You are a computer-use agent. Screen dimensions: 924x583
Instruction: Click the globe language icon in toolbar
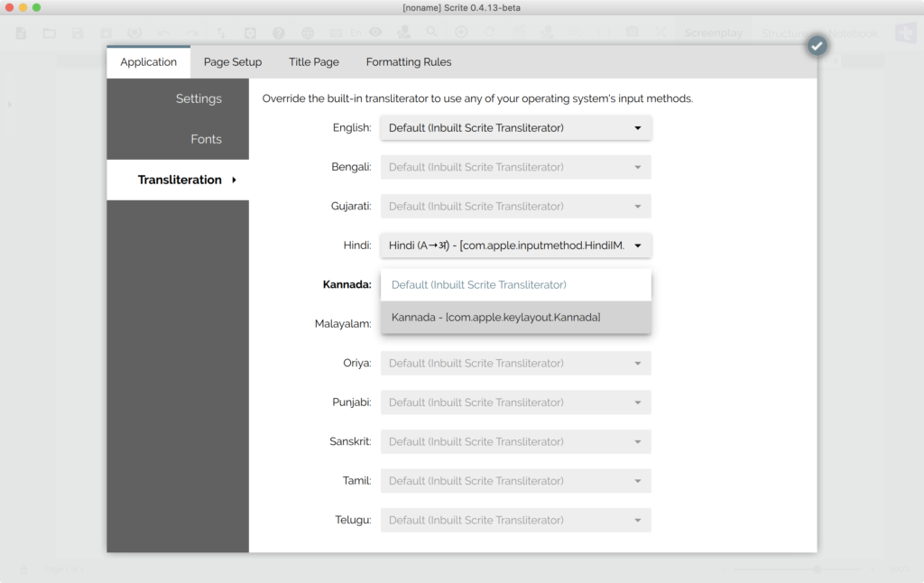(308, 33)
